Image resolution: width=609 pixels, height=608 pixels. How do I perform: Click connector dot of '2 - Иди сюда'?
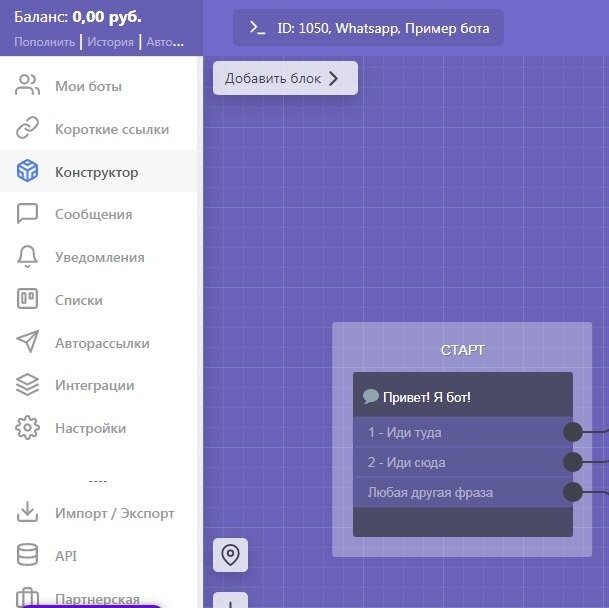[572, 462]
